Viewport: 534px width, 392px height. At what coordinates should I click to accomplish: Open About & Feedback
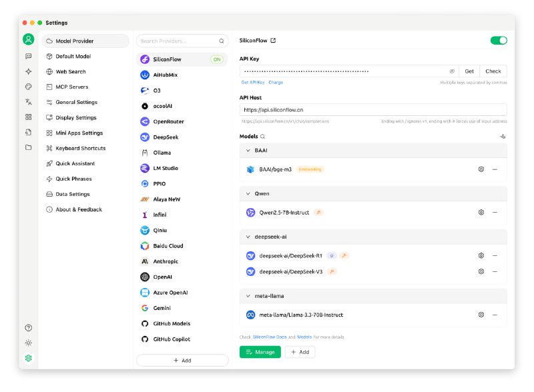(85, 209)
